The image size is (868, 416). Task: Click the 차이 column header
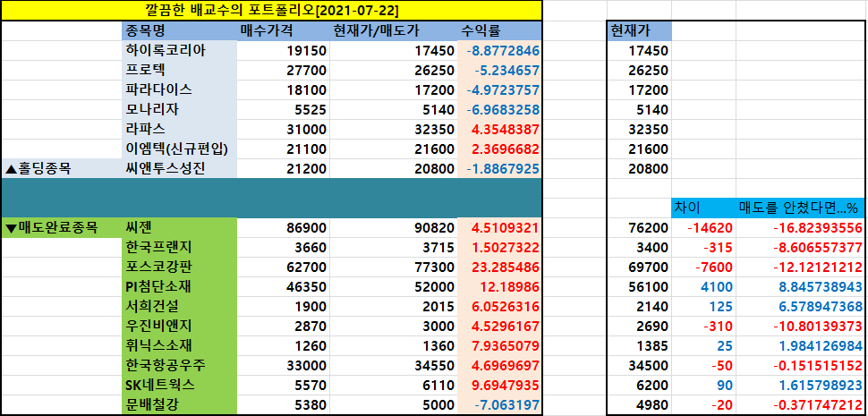[x=703, y=208]
